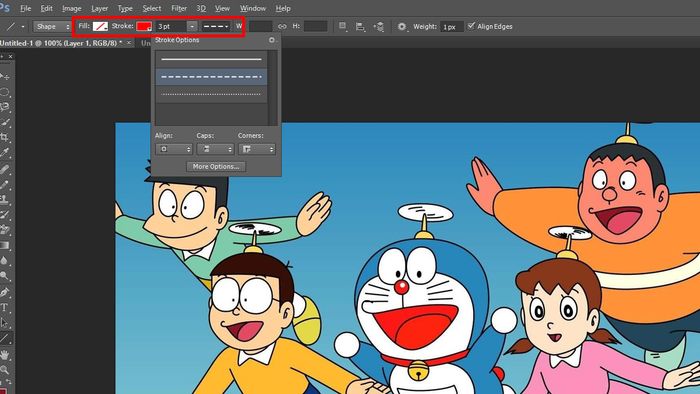Viewport: 700px width, 394px height.
Task: Open the Shape tool mode dropdown
Action: (x=52, y=27)
